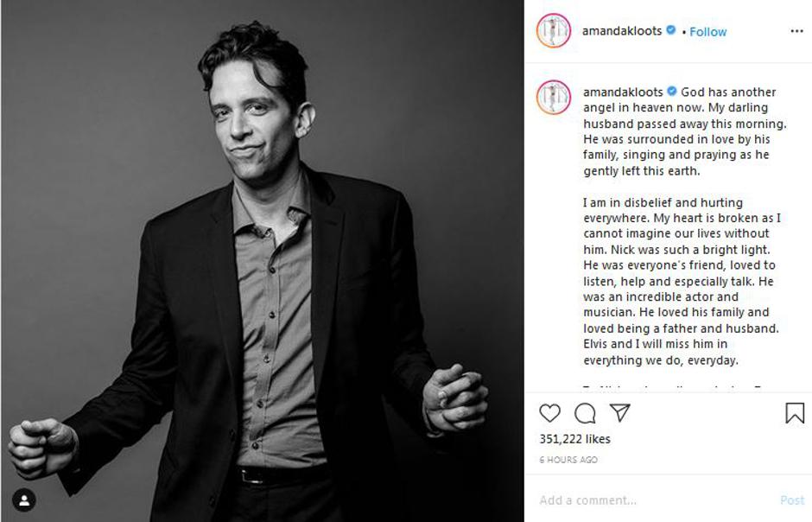Image resolution: width=812 pixels, height=522 pixels.
Task: Open the 6 HOURS AGO timestamp
Action: pyautogui.click(x=568, y=459)
